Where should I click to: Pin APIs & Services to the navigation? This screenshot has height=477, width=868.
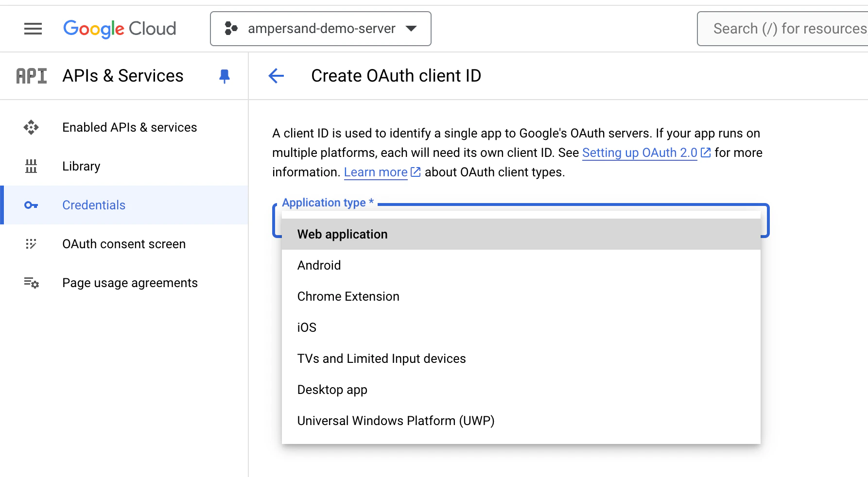(224, 76)
